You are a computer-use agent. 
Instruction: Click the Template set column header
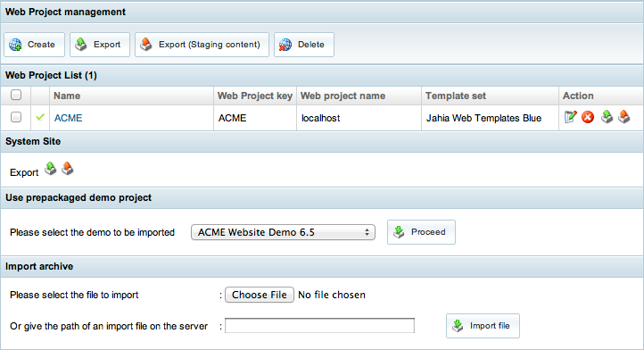(x=456, y=96)
